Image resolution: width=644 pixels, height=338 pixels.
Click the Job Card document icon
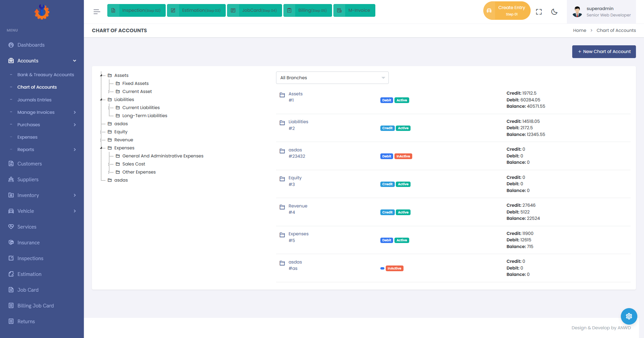[11, 290]
